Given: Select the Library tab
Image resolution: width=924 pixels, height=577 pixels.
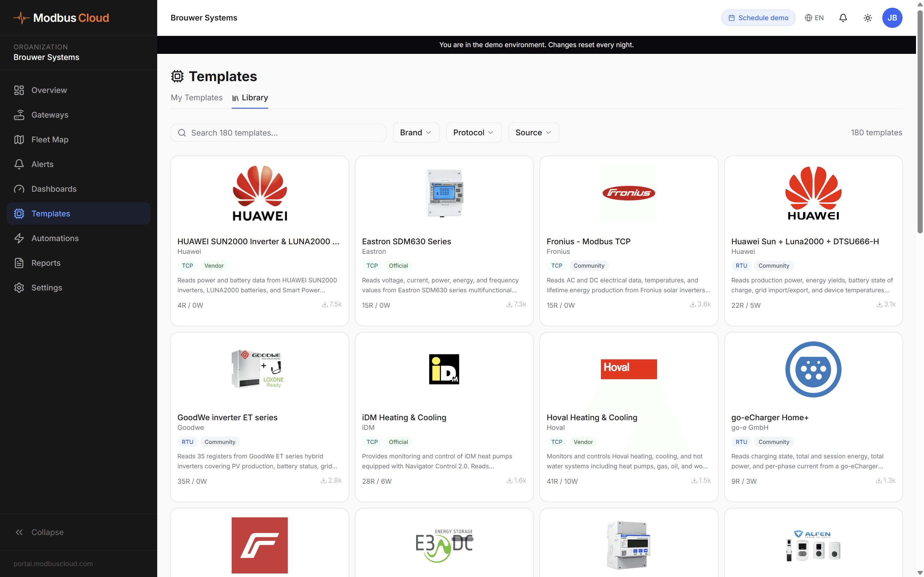Looking at the screenshot, I should (250, 98).
